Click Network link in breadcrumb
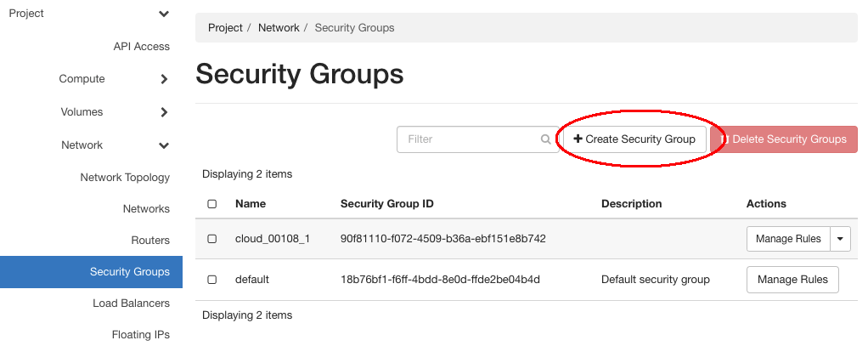 point(279,28)
